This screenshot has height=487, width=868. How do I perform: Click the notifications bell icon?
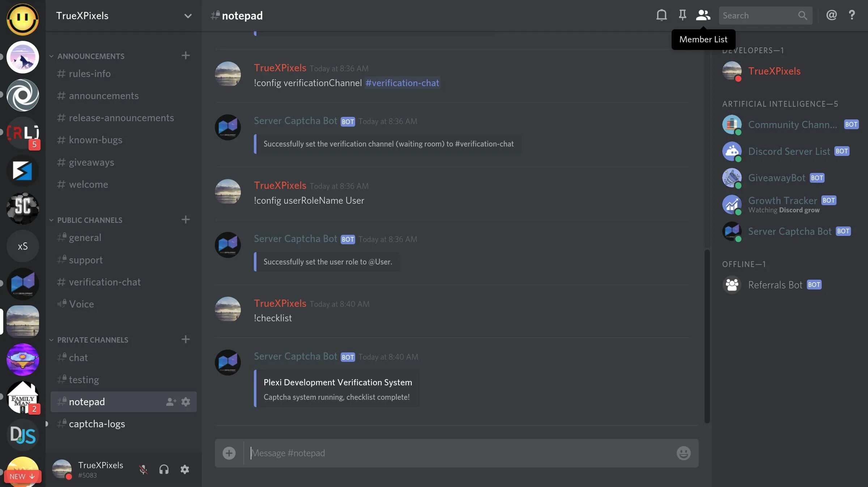[660, 16]
